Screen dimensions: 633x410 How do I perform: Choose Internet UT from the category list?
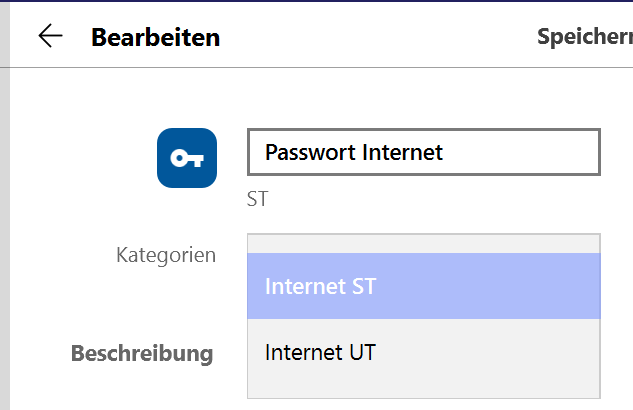tap(424, 352)
